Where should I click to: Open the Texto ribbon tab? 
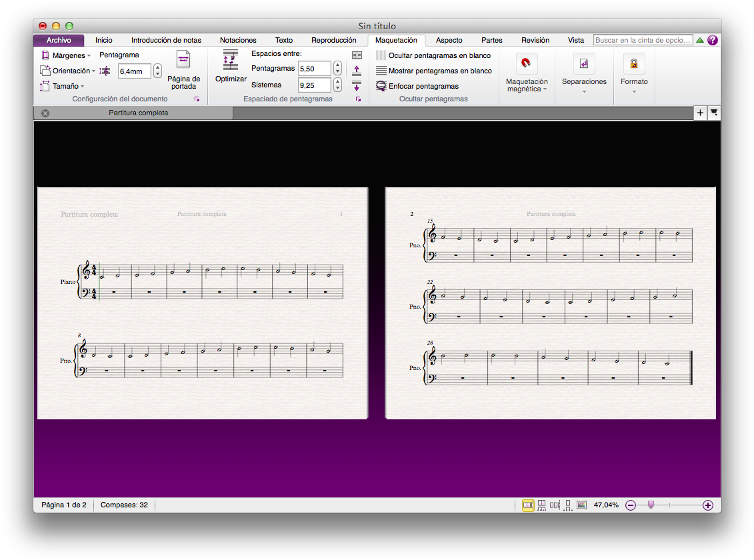(284, 41)
